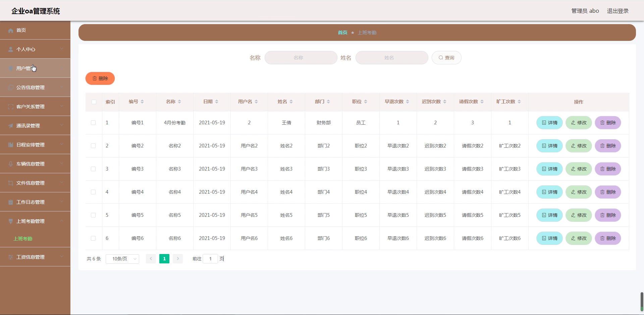This screenshot has width=644, height=315.
Task: Go to the next page arrow
Action: [x=178, y=259]
